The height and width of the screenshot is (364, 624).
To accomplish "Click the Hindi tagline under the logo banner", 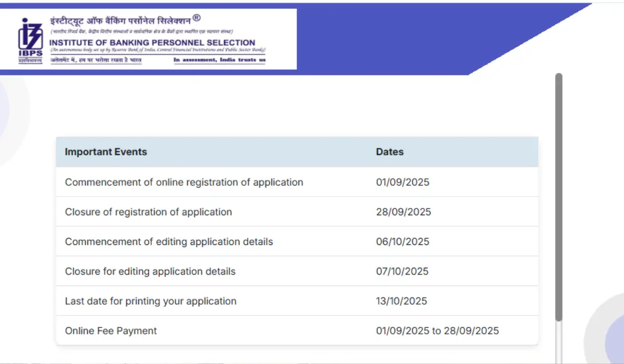I will click(96, 60).
